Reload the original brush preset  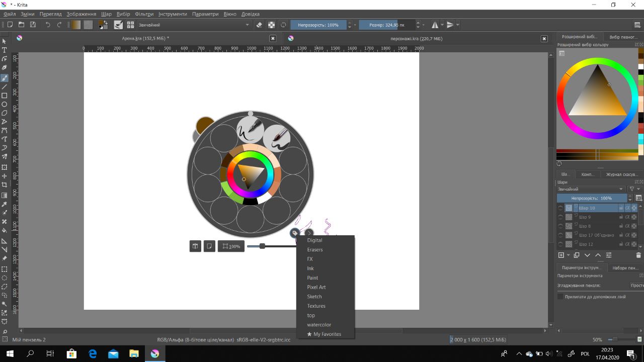283,25
